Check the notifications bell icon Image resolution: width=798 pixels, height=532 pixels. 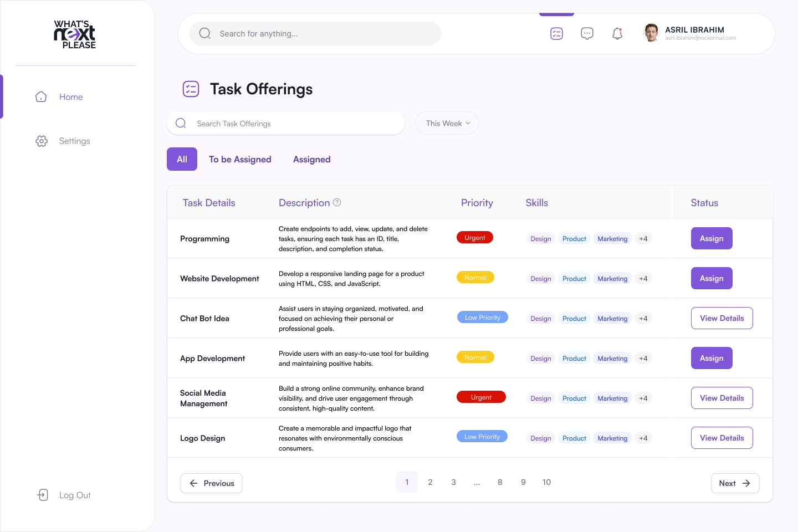[617, 34]
